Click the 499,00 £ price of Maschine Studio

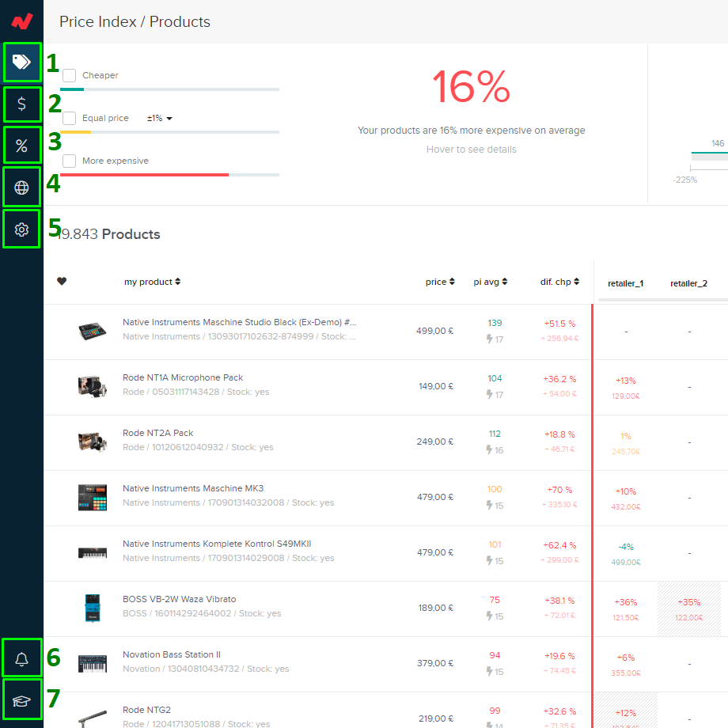434,331
